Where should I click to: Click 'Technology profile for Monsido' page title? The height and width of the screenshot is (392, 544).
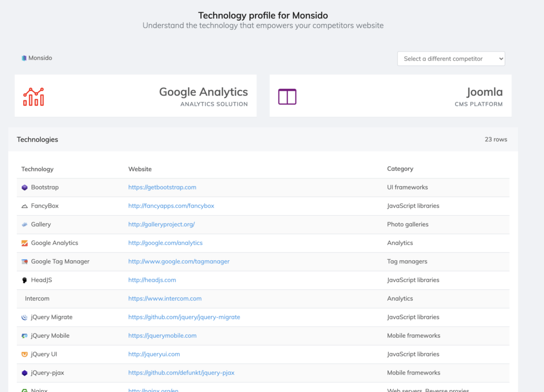(263, 15)
